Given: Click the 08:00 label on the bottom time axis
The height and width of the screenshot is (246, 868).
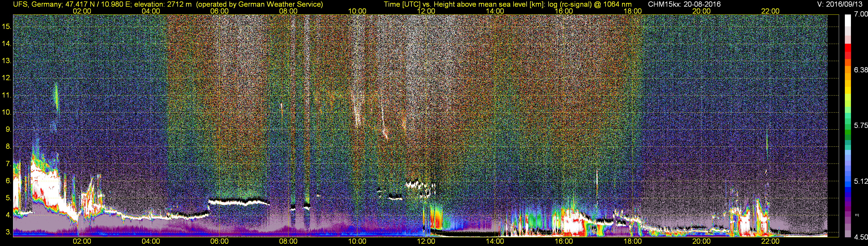Looking at the screenshot, I should point(288,241).
